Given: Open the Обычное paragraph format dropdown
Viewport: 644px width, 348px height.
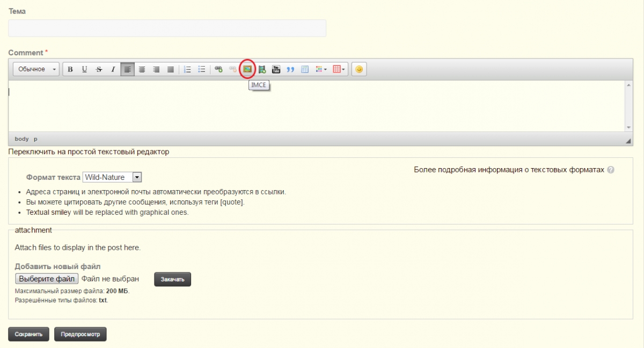Looking at the screenshot, I should coord(36,69).
